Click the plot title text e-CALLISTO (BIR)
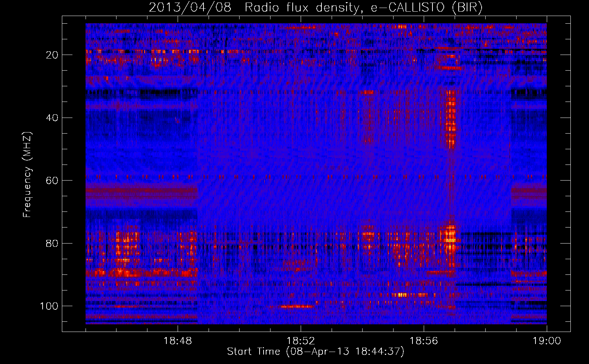 [x=427, y=8]
